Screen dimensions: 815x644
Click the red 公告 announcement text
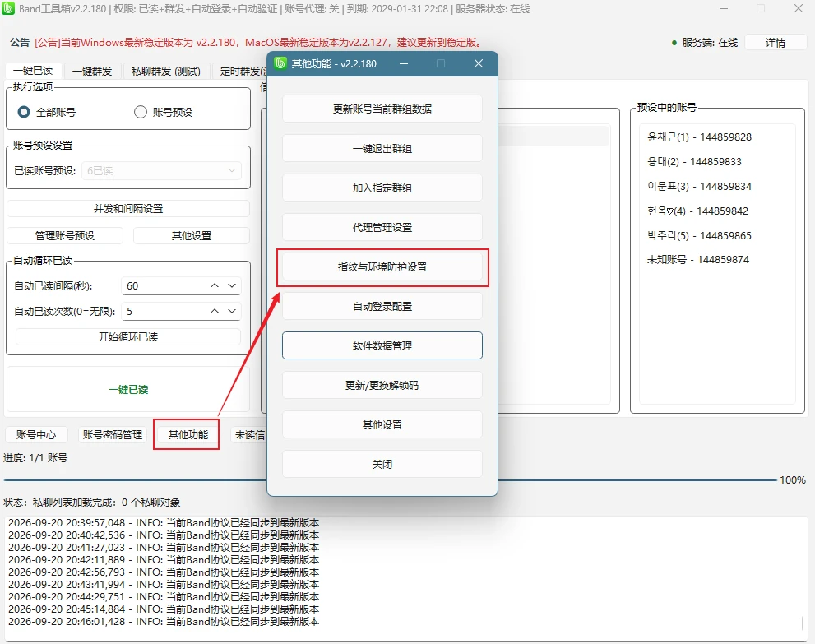[259, 43]
